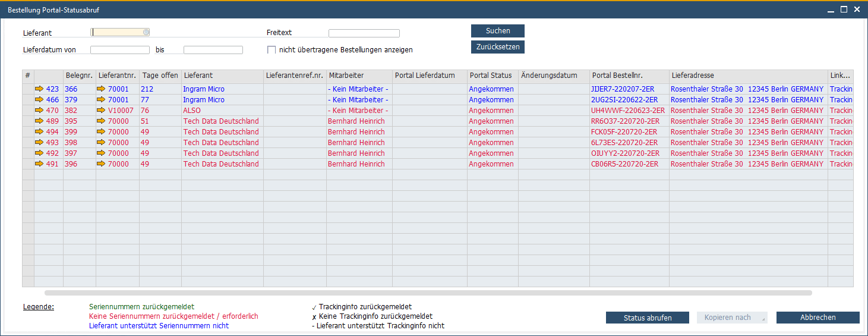Screen dimensions: 868x336
Task: Click the link arrow beside document 466
Action: click(39, 100)
